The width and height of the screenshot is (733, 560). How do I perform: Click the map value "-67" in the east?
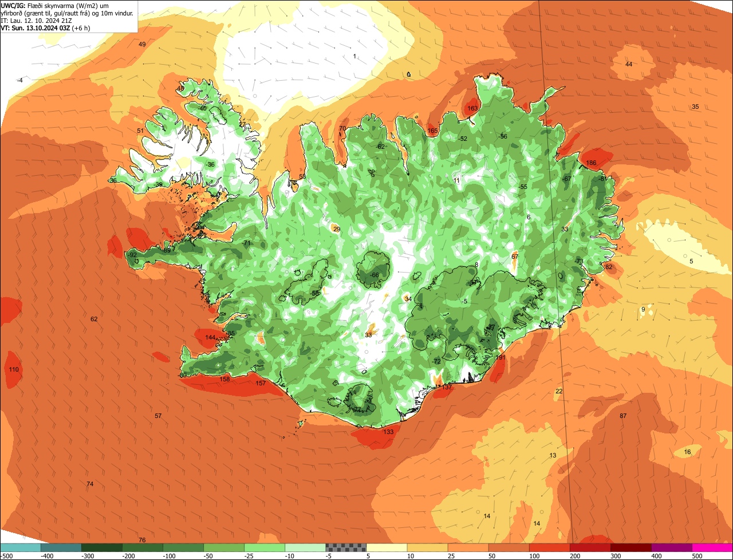[x=567, y=179]
